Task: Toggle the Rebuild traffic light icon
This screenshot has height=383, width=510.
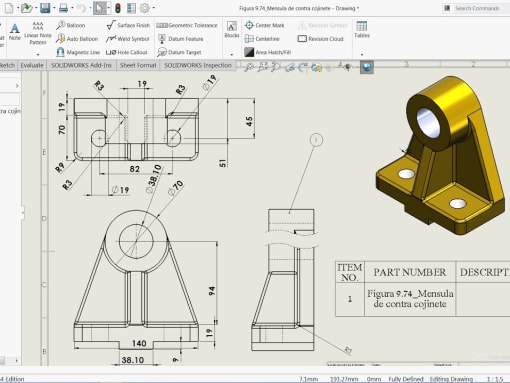Action: 118,8
